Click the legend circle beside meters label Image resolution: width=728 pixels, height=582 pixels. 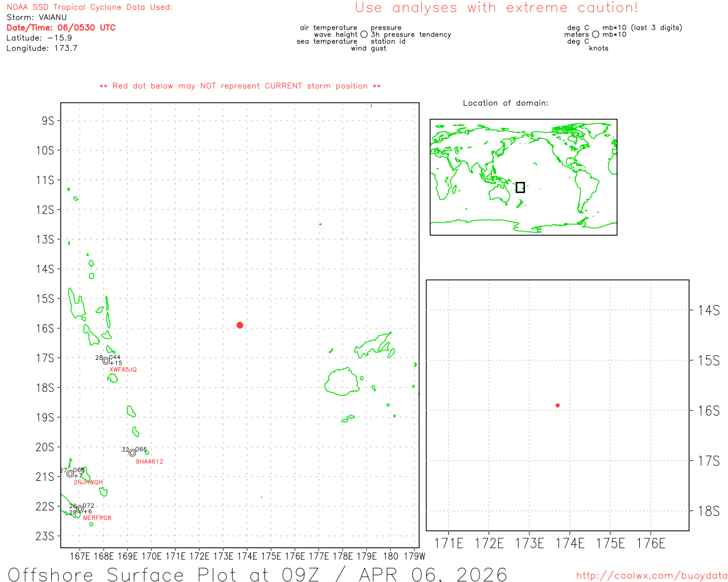pyautogui.click(x=595, y=35)
